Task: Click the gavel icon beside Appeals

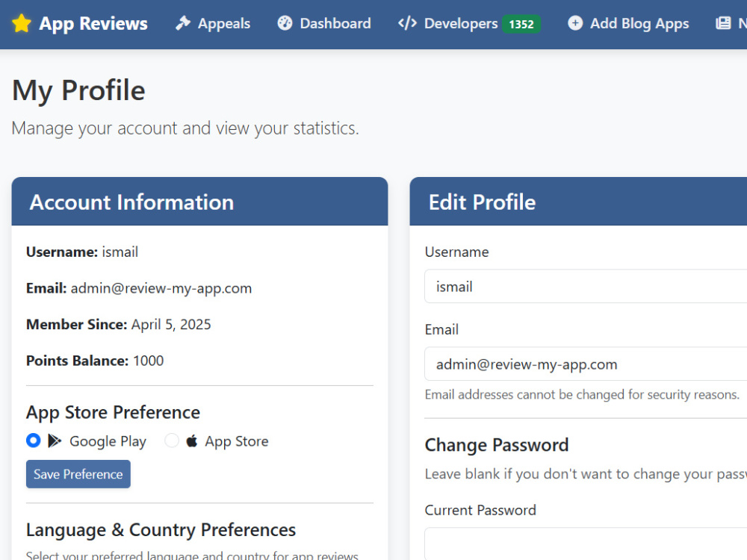Action: 183,23
